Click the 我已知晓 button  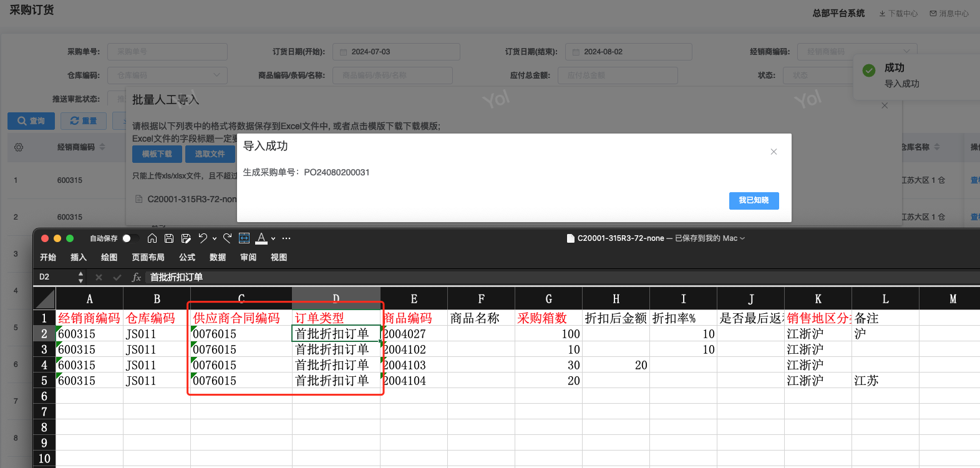pos(754,200)
